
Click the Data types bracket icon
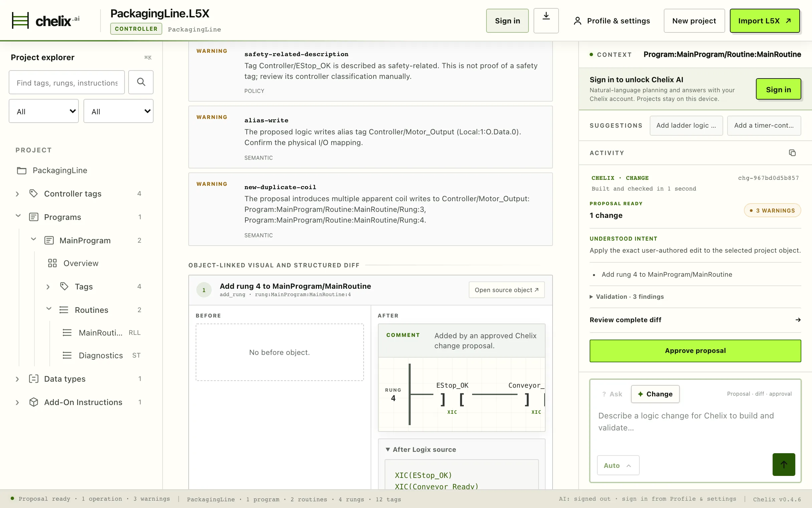click(33, 379)
